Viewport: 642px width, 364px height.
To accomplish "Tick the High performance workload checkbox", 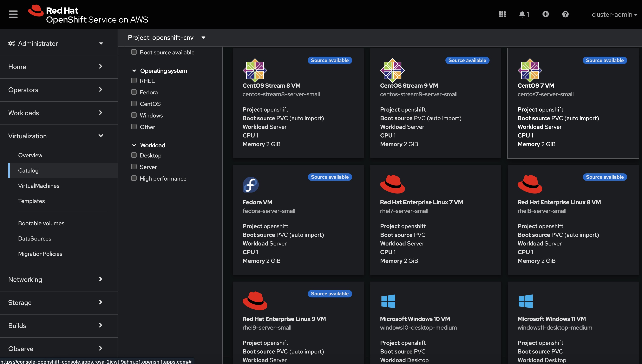I will coord(134,178).
